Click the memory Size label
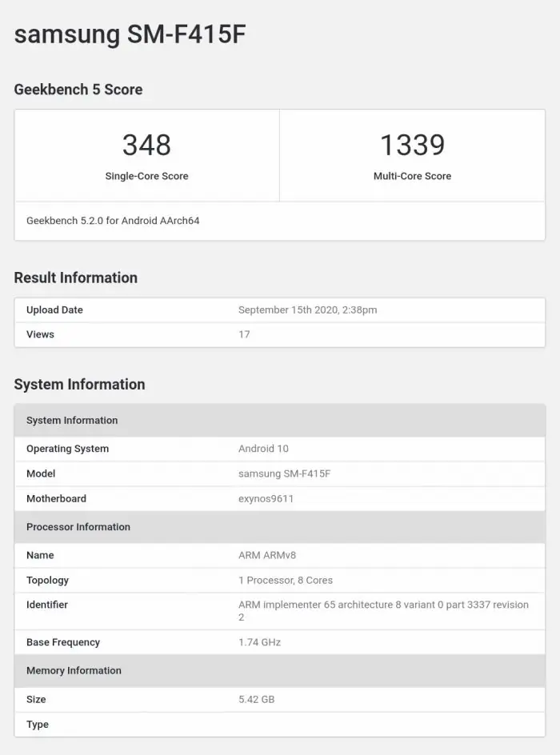The height and width of the screenshot is (755, 560). click(36, 700)
